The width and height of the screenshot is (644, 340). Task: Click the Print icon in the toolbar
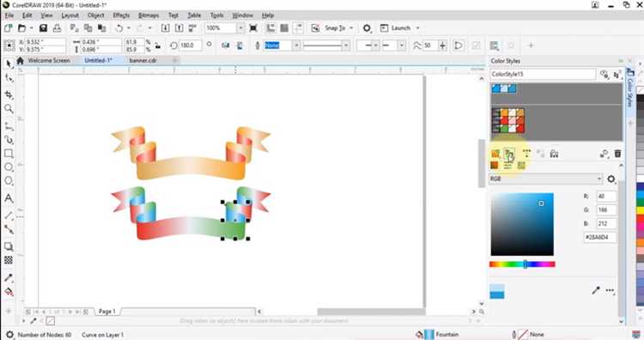[x=57, y=28]
